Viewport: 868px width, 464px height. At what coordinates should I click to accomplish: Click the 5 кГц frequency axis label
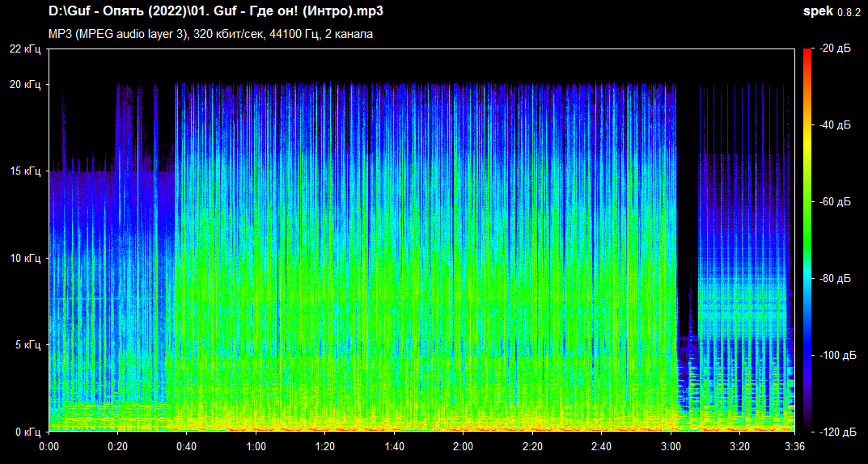tap(28, 345)
